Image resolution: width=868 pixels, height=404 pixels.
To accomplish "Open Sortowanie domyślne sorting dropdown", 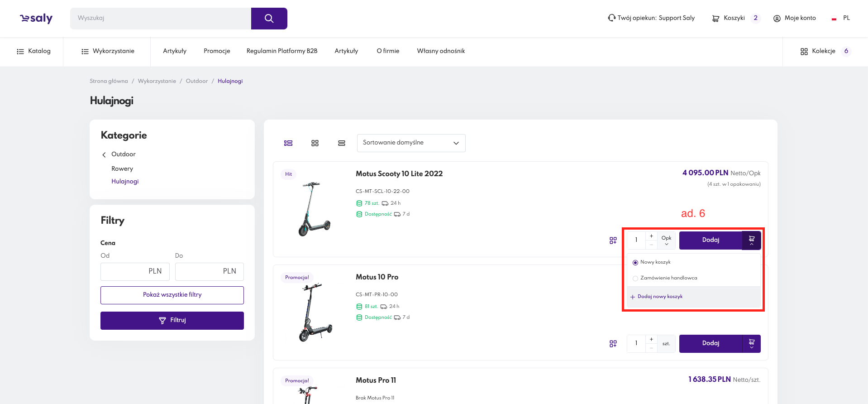I will coord(411,143).
